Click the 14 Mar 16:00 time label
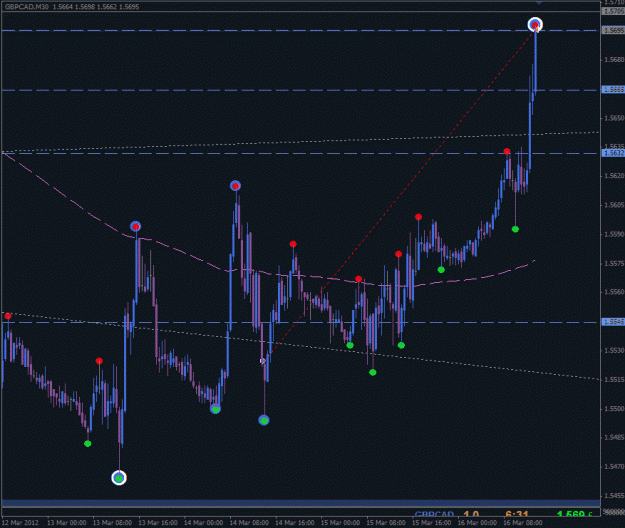 [295, 522]
